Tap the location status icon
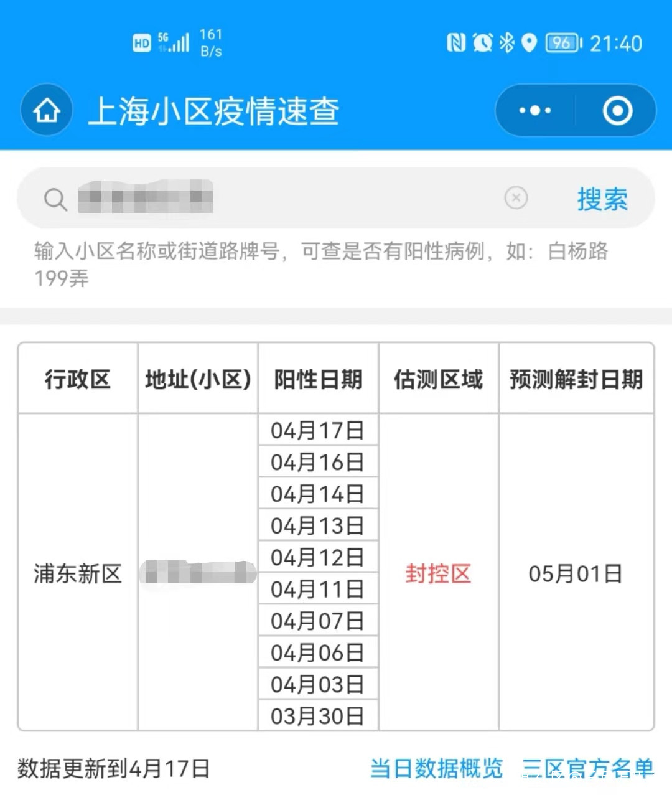This screenshot has width=672, height=795. [529, 43]
